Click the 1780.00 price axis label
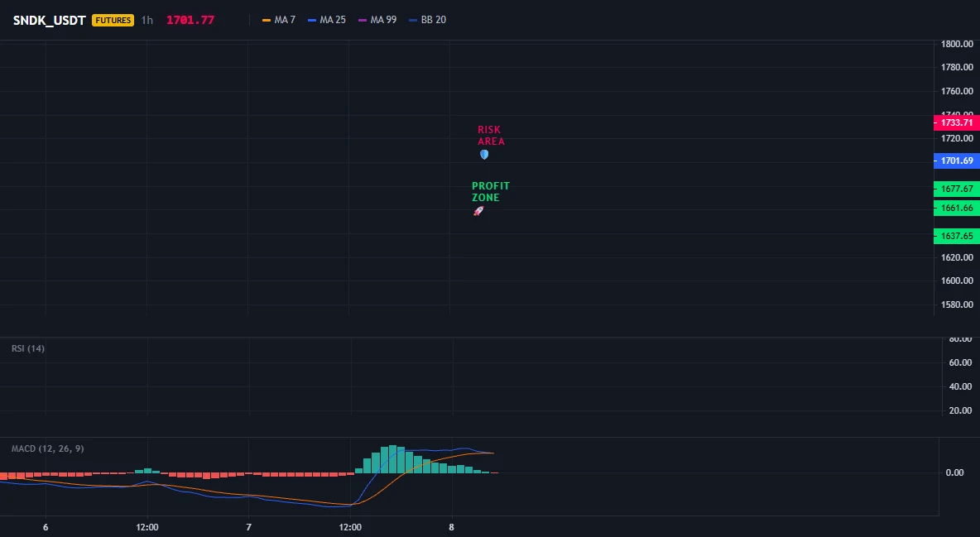This screenshot has width=980, height=537. [x=957, y=68]
